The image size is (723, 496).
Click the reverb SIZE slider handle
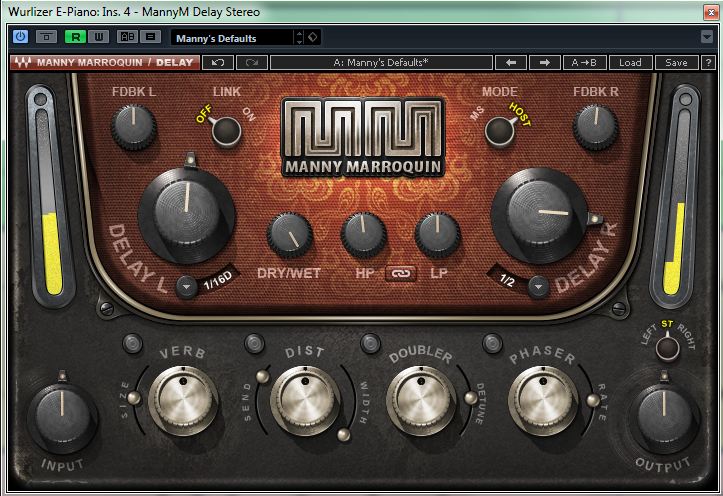pos(134,398)
